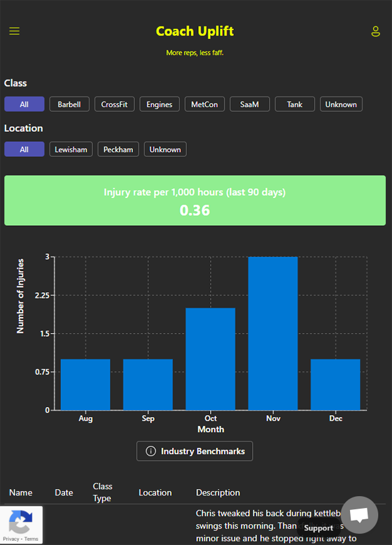Screen dimensions: 392x545
Task: Click the Description column header
Action: click(218, 492)
